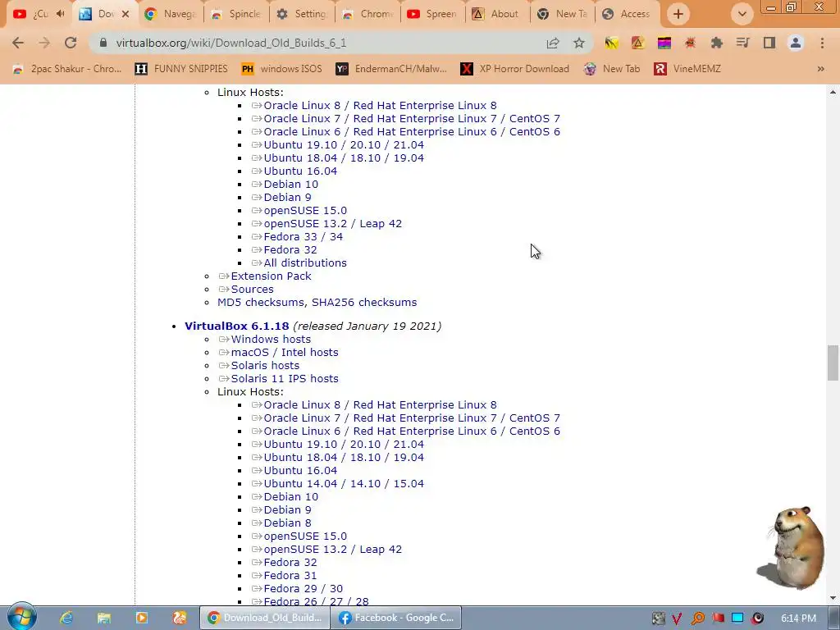Switch to Facebook - Google Chrome taskbar window

click(x=396, y=618)
